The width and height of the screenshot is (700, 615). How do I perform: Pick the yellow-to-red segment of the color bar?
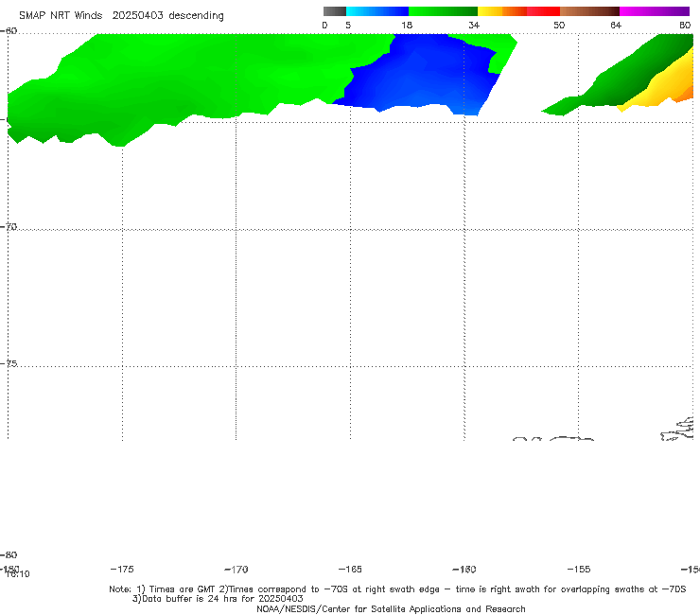(x=518, y=11)
